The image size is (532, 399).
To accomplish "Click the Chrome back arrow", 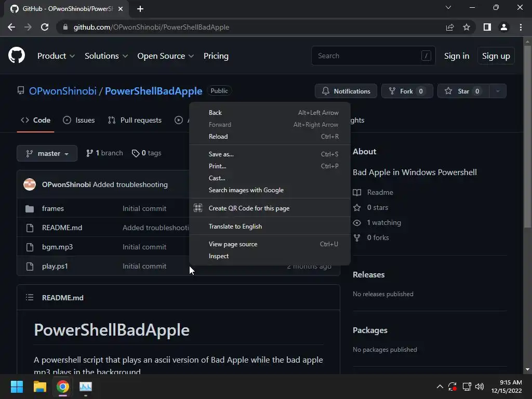I will coord(11,27).
